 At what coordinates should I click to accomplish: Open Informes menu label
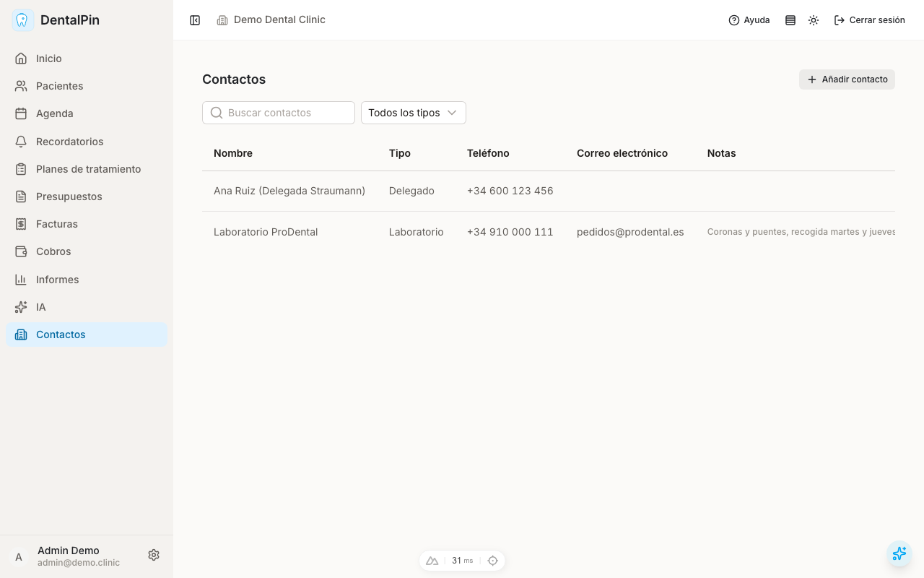click(58, 280)
